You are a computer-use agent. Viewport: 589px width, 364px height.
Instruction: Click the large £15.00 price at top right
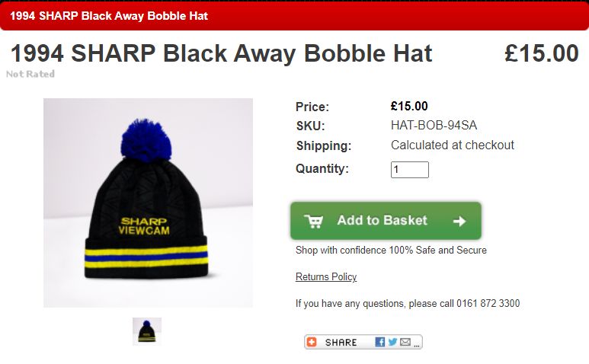[541, 53]
